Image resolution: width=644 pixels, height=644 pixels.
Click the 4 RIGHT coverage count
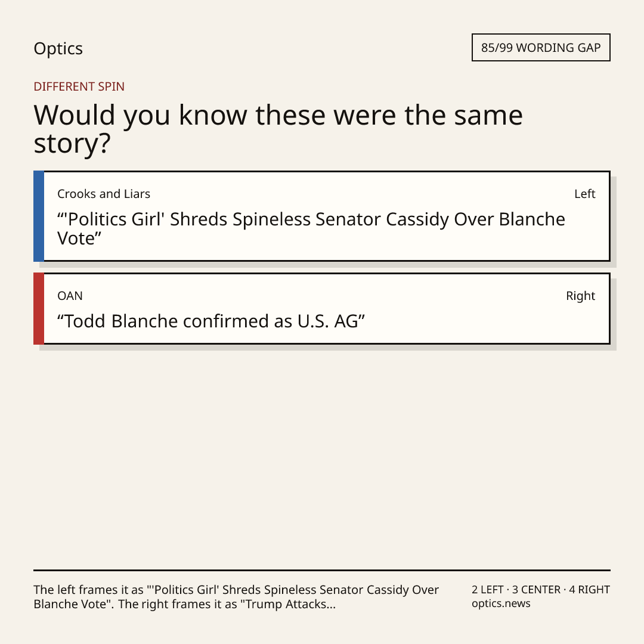pos(589,590)
